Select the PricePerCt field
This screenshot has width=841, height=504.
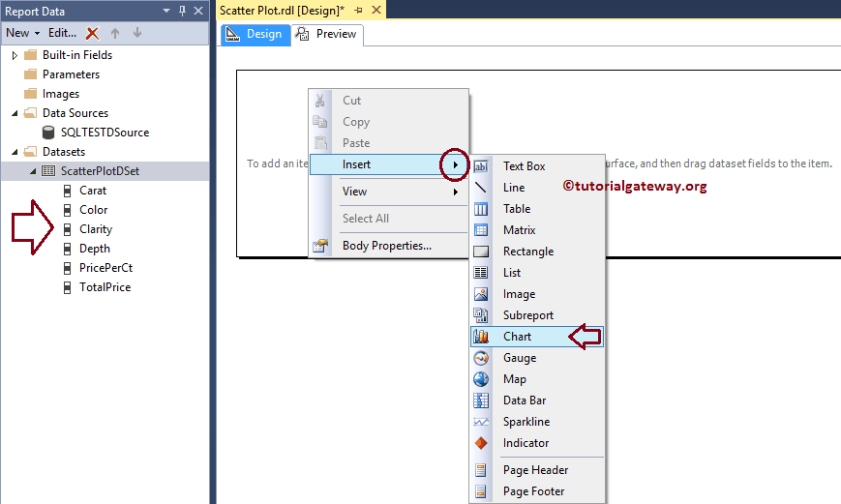click(x=105, y=268)
